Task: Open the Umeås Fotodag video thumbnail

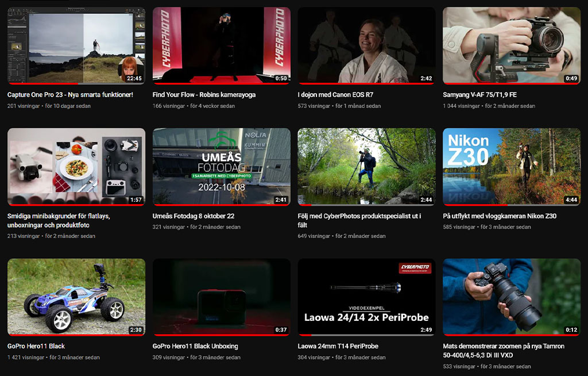Action: coord(221,167)
